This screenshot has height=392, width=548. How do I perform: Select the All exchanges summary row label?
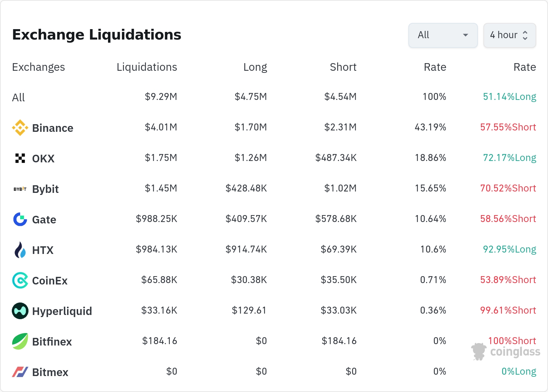pos(18,97)
